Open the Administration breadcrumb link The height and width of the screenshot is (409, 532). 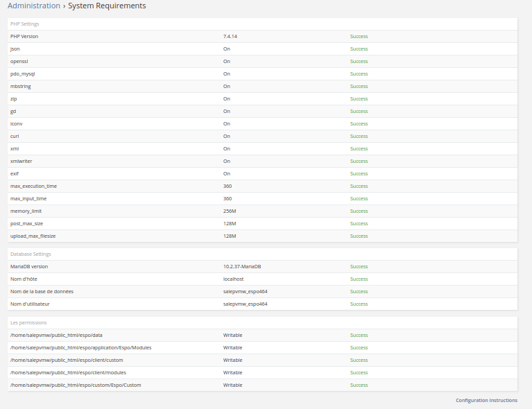(34, 6)
